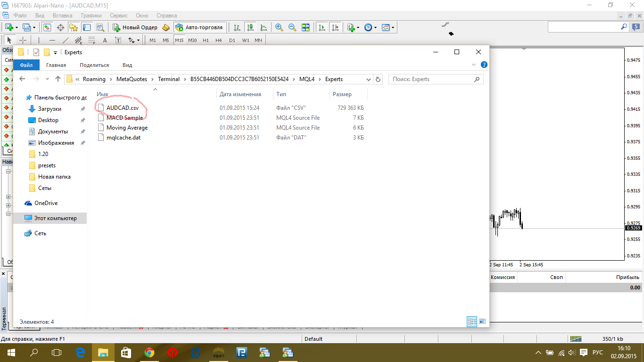This screenshot has width=644, height=362.
Task: Switch chart to candlesticks mode
Action: [250, 27]
